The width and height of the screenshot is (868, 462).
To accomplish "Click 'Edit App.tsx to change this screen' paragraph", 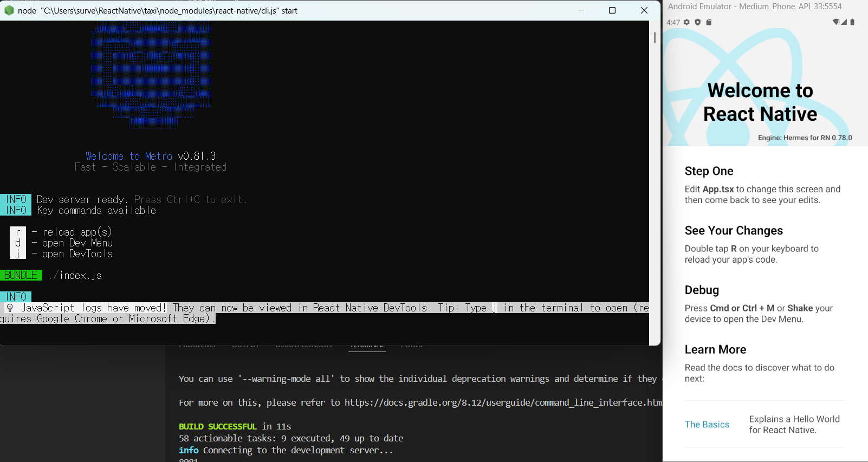I will pos(762,194).
